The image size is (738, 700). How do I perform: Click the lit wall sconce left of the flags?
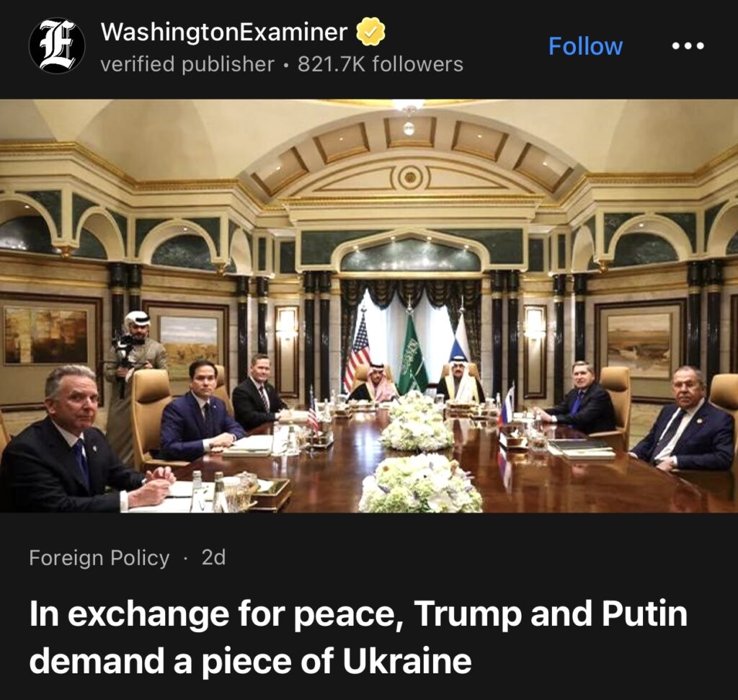pyautogui.click(x=287, y=324)
